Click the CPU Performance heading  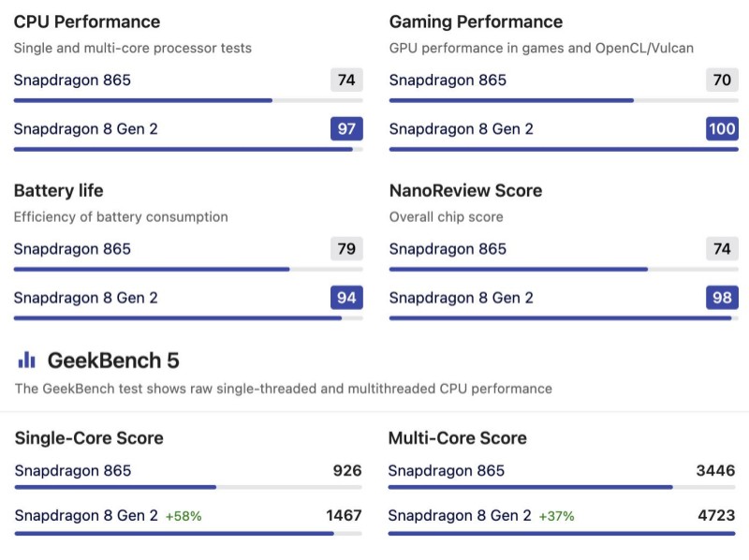pos(87,22)
